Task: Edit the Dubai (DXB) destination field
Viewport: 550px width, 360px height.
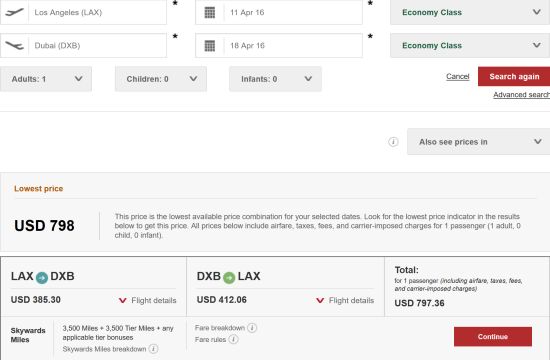Action: [83, 46]
